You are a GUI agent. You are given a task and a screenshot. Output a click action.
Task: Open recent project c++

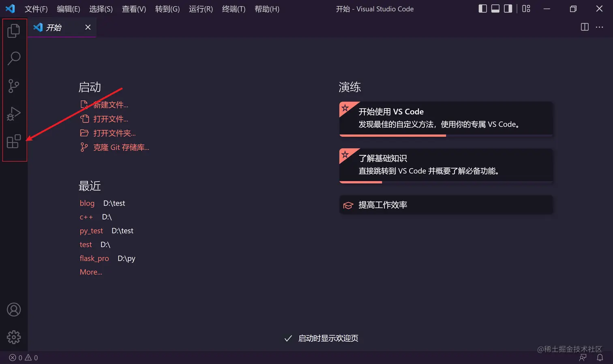86,217
